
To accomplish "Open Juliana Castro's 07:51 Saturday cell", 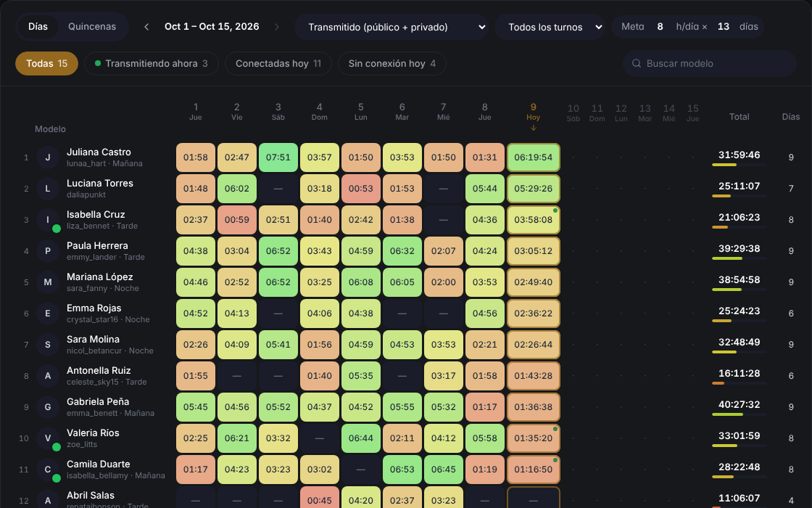I will 278,157.
